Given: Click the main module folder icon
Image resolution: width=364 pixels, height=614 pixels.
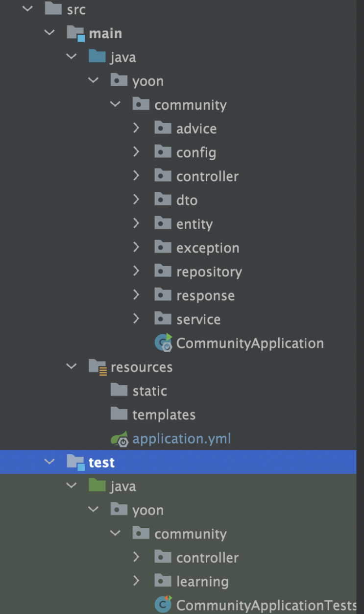Looking at the screenshot, I should (x=75, y=33).
